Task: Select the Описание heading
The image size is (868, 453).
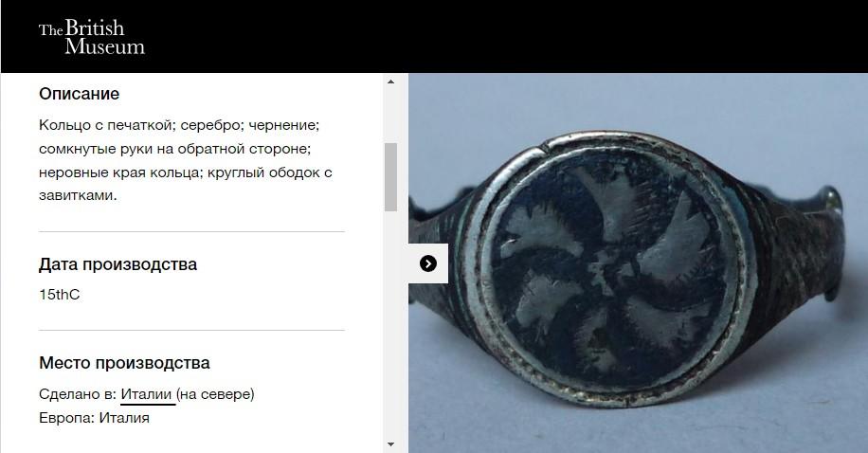Action: [80, 94]
